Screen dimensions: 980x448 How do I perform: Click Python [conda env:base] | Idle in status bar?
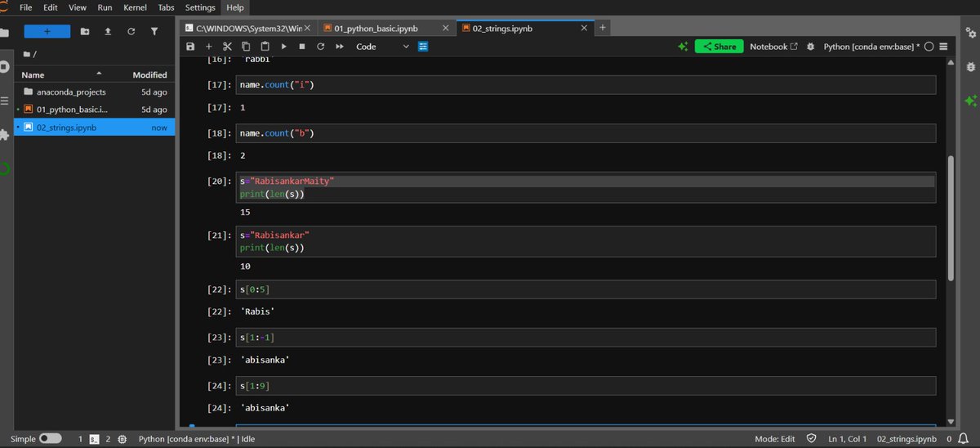pyautogui.click(x=197, y=439)
